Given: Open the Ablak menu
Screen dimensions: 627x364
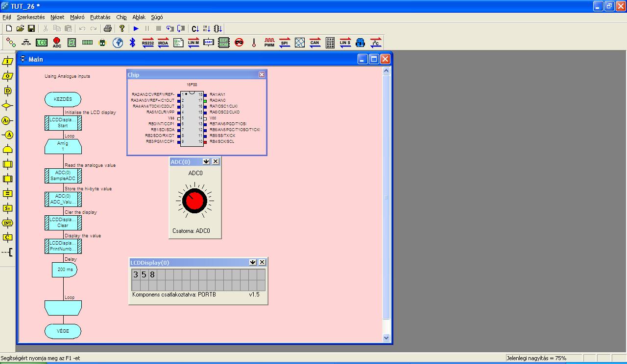Looking at the screenshot, I should click(x=139, y=17).
